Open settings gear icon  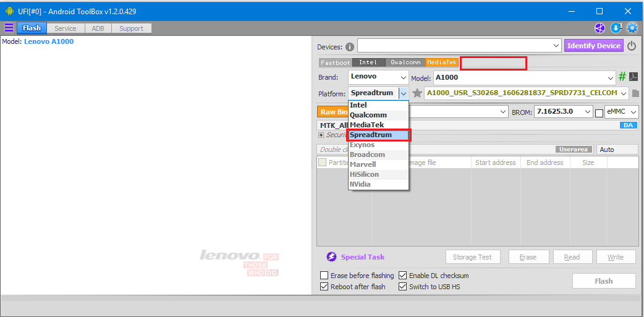click(632, 28)
